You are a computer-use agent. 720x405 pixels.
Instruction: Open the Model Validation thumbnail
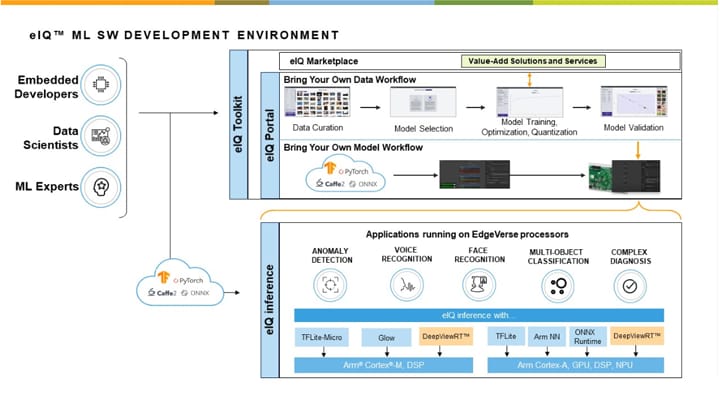(632, 103)
